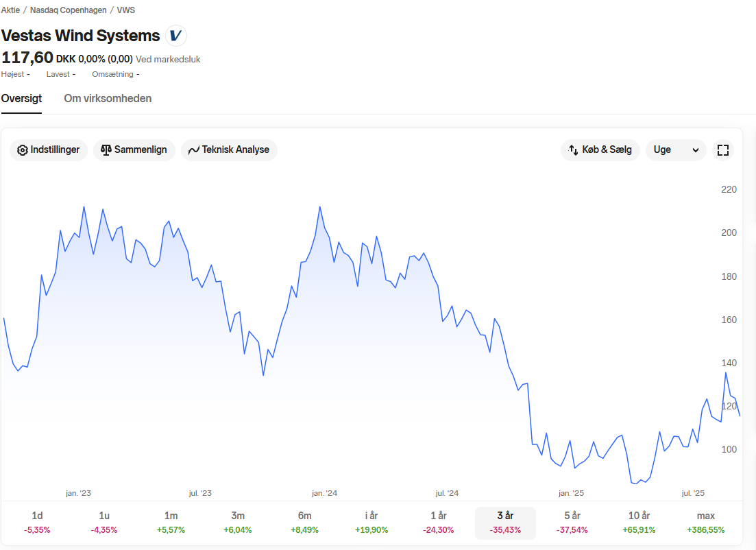Viewport: 756px width, 550px height.
Task: Select the 5 år time range
Action: point(572,523)
